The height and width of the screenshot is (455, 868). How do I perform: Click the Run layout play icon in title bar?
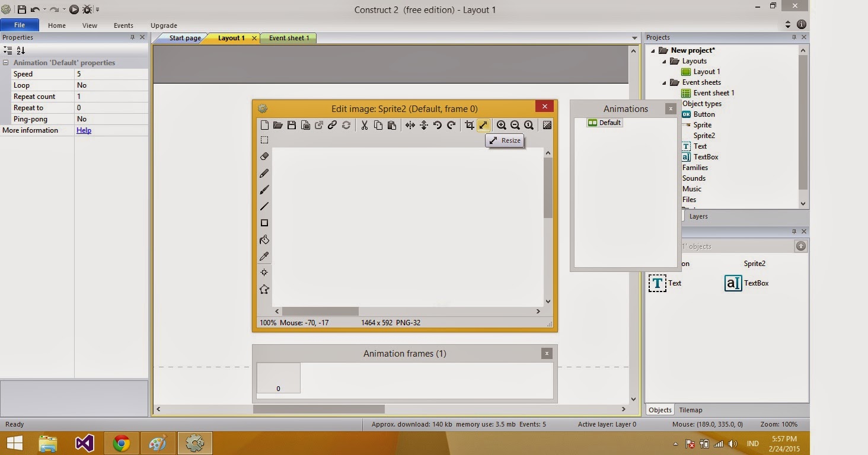pyautogui.click(x=74, y=9)
